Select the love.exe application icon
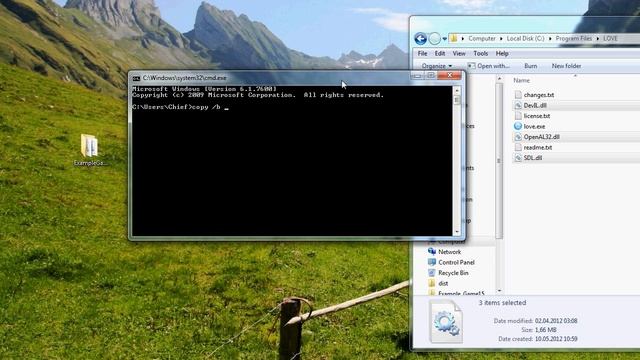640x360 pixels. 518,126
